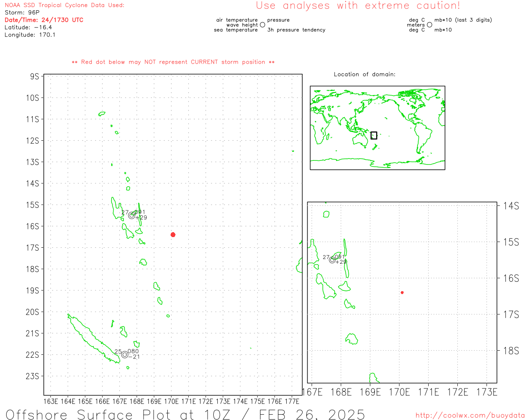Click the 'Date/Time: 24/1730 UTC' text
This screenshot has width=525, height=420.
click(44, 20)
